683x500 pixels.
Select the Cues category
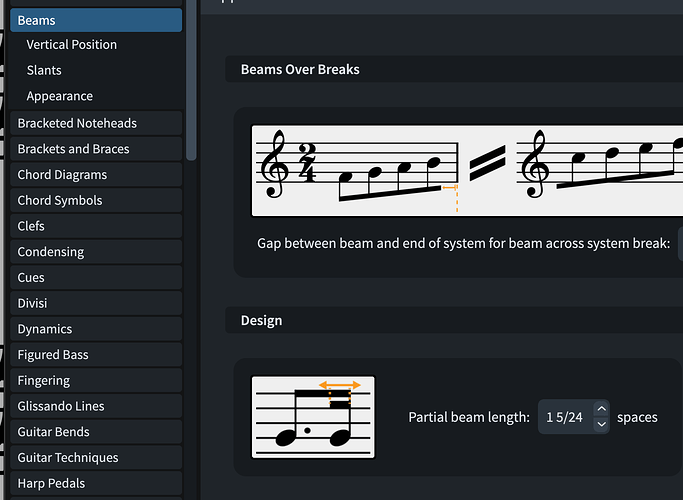31,278
